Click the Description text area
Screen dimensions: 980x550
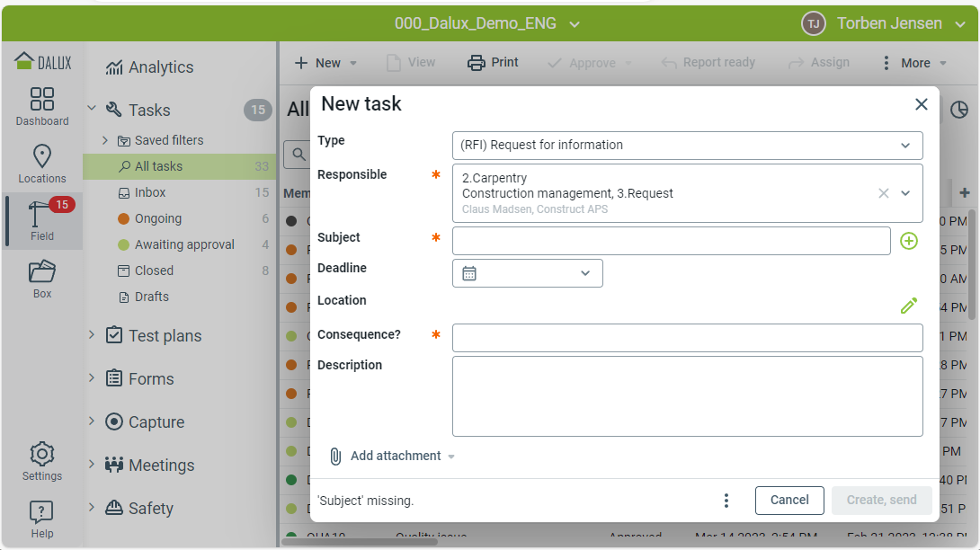pos(687,396)
